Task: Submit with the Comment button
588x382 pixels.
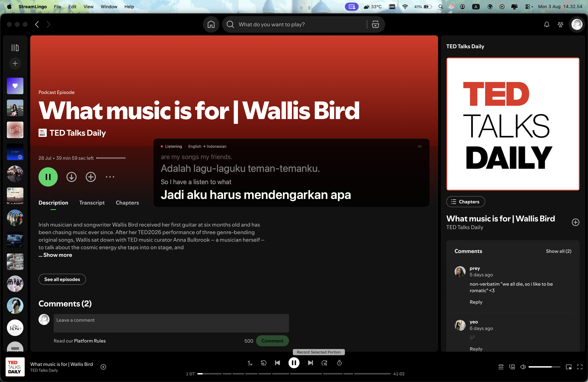Action: [272, 341]
